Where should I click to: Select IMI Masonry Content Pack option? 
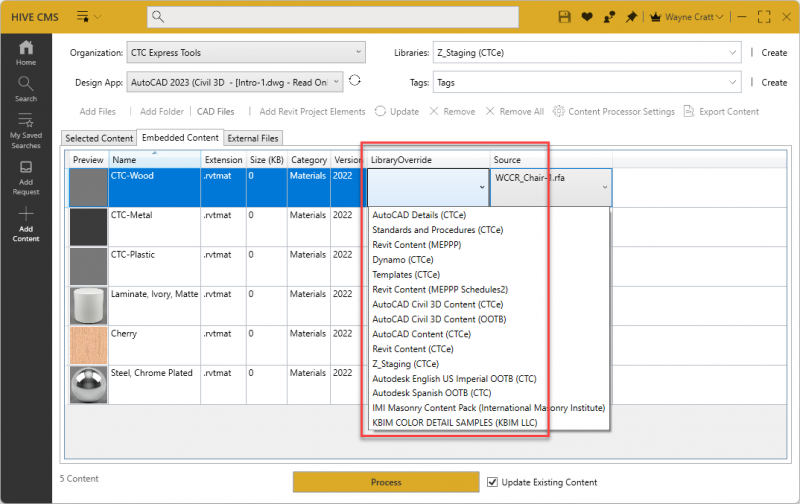[489, 408]
